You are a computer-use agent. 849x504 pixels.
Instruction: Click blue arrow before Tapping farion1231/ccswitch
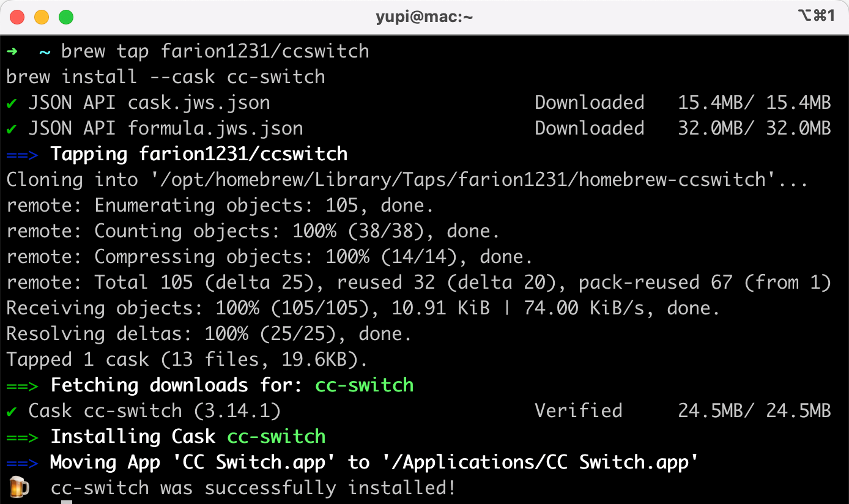click(22, 154)
